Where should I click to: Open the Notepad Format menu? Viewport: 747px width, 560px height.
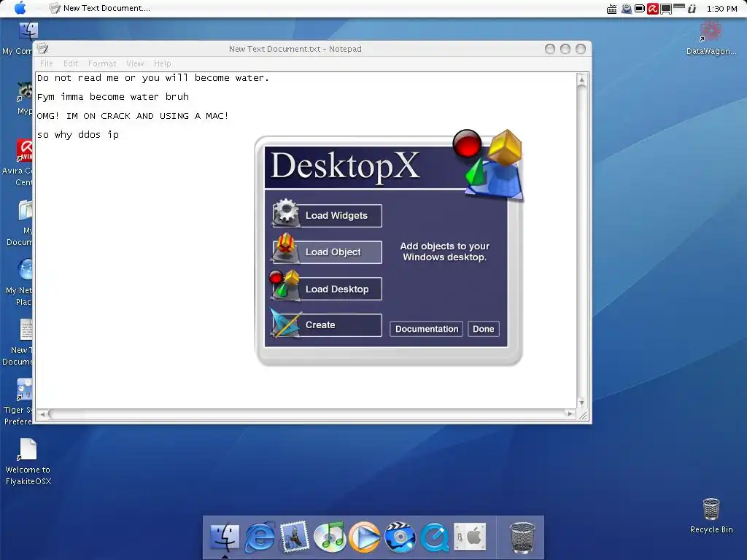pyautogui.click(x=102, y=63)
